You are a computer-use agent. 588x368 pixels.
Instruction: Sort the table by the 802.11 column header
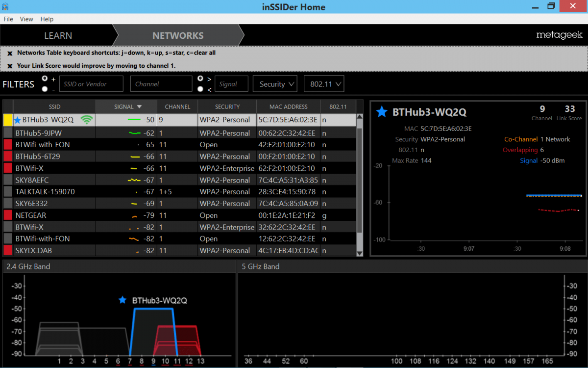pos(338,106)
